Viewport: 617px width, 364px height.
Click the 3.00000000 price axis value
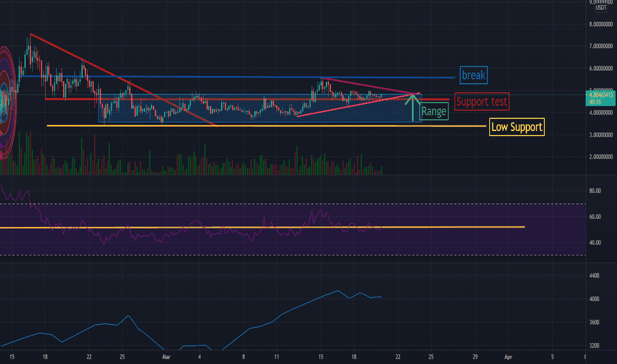[601, 134]
